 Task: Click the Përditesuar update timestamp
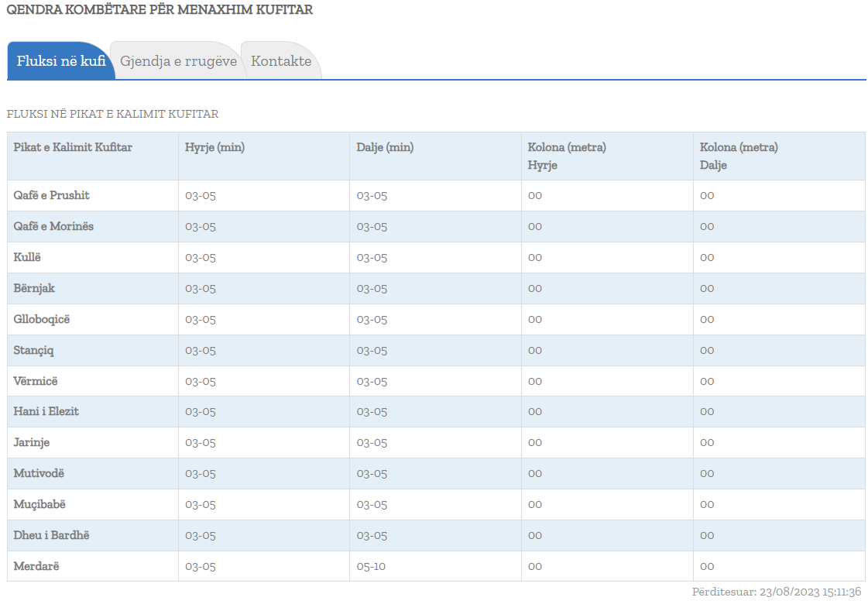tap(776, 592)
